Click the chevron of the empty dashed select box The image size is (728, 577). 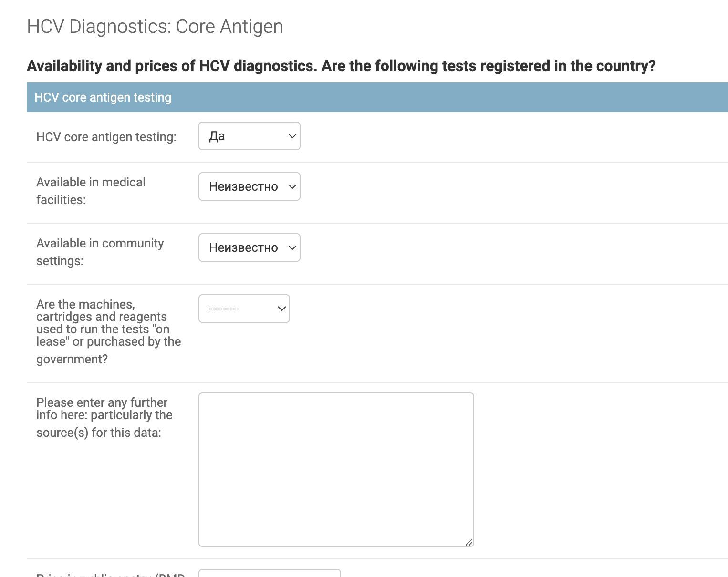(282, 309)
